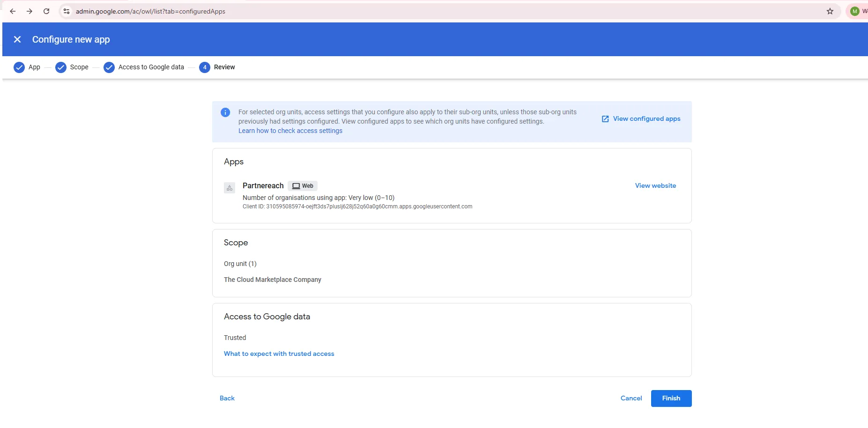Viewport: 868px width, 428px height.
Task: Click Access to Google data step checkmark
Action: [x=109, y=67]
